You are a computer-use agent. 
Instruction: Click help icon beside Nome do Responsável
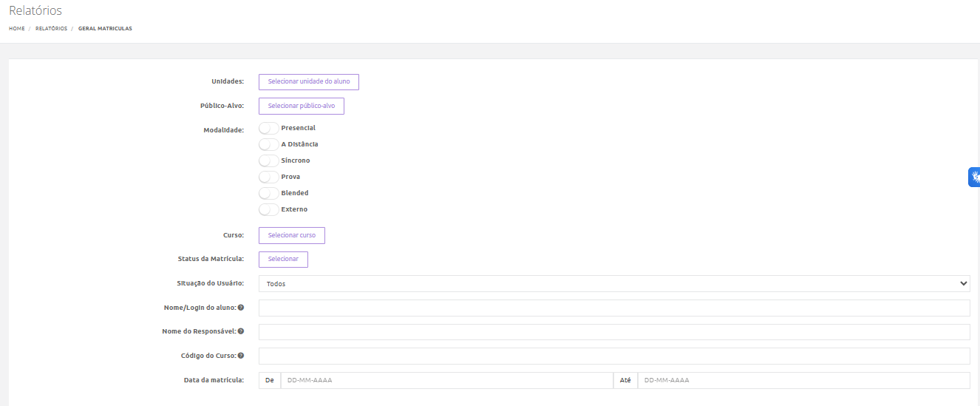click(241, 331)
